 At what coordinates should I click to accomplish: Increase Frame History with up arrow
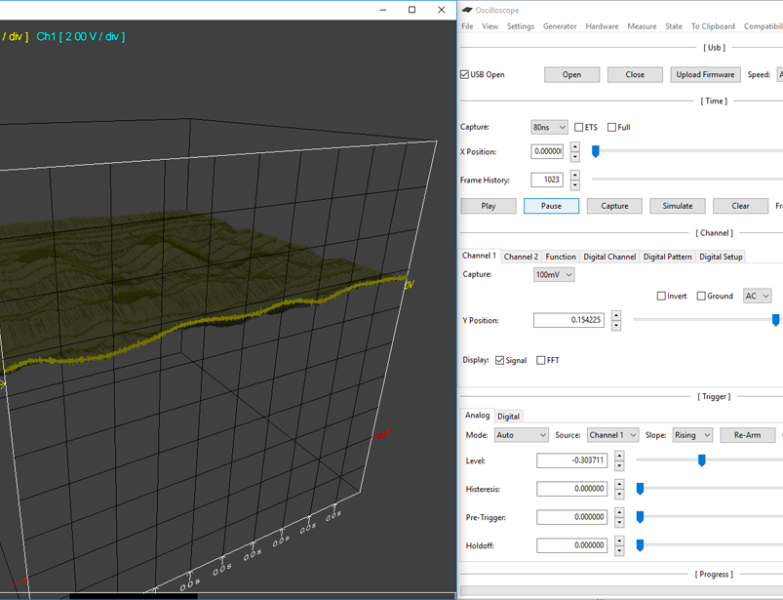(575, 175)
